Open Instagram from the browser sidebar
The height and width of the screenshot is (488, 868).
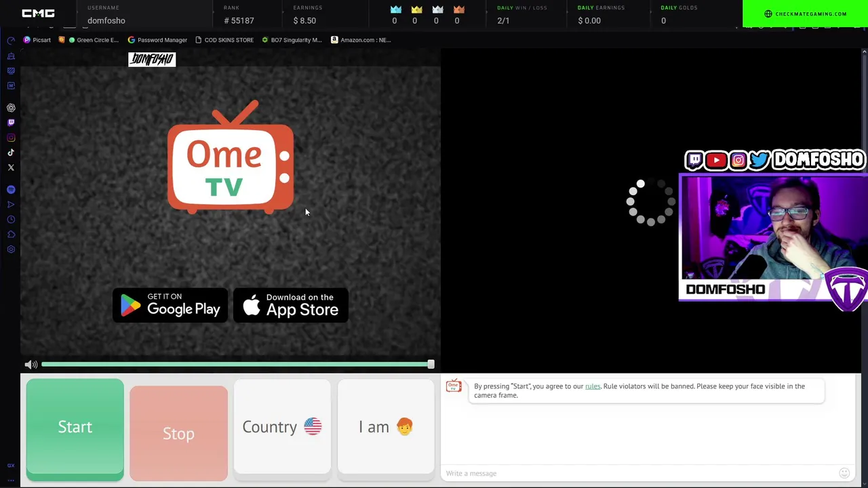(x=11, y=138)
